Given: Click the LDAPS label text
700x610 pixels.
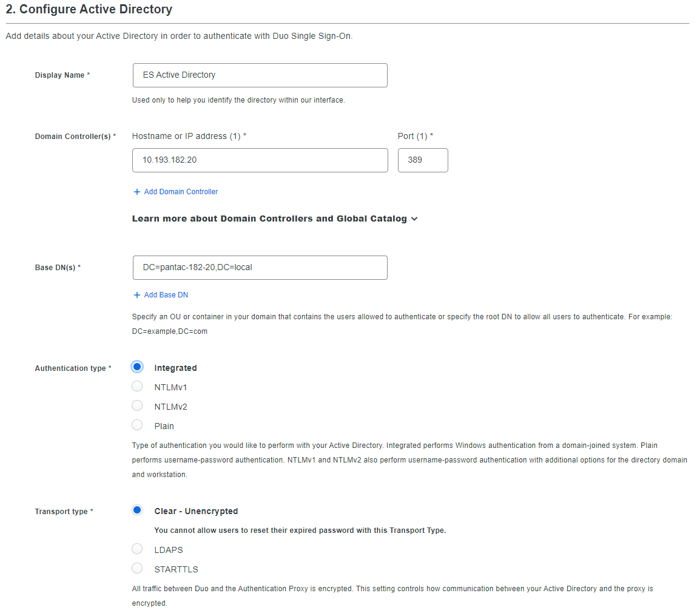Looking at the screenshot, I should (169, 550).
